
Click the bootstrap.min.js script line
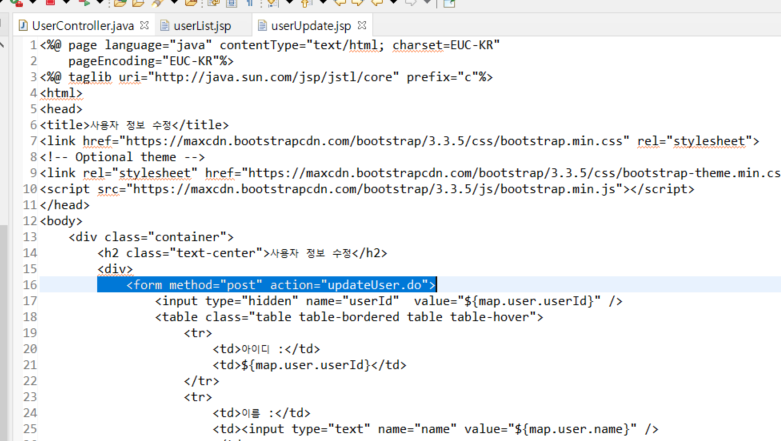[x=367, y=189]
